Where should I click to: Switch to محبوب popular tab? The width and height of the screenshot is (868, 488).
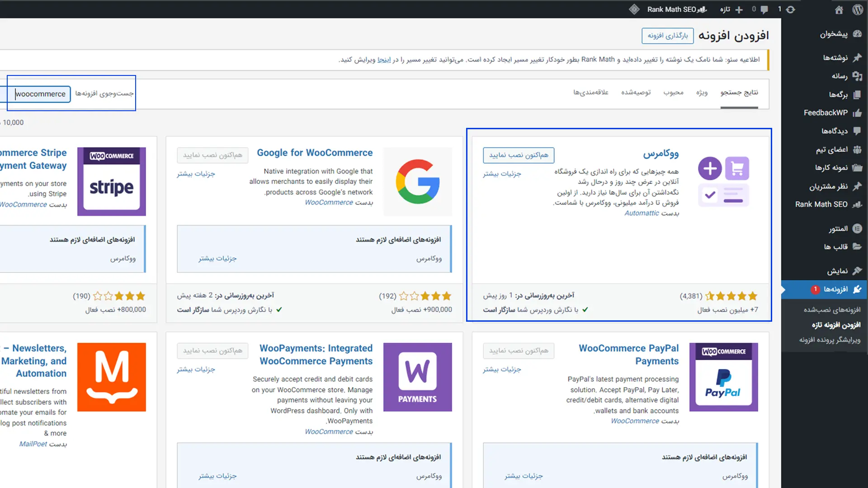point(673,93)
